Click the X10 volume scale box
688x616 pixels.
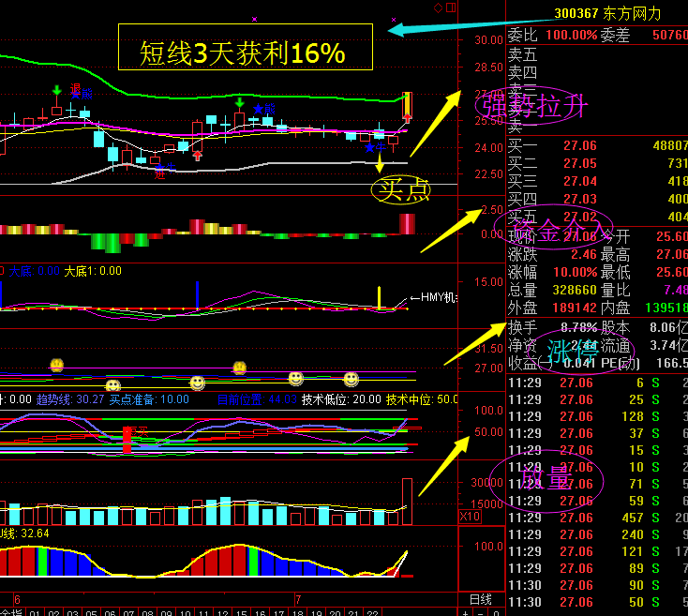pyautogui.click(x=470, y=517)
